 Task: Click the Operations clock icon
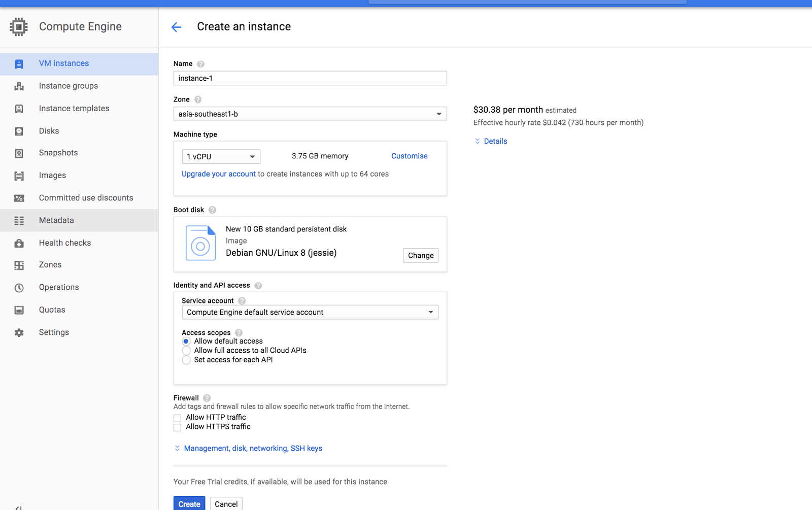click(19, 288)
